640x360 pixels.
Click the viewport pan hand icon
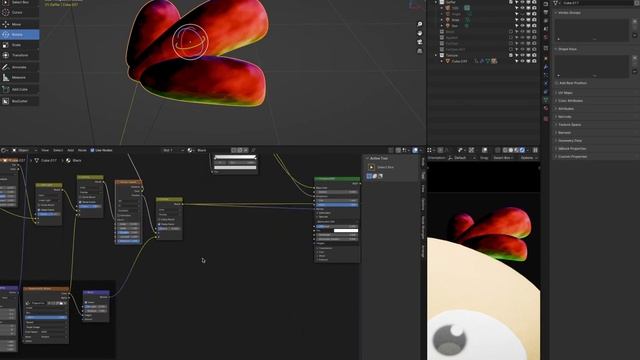pyautogui.click(x=420, y=33)
